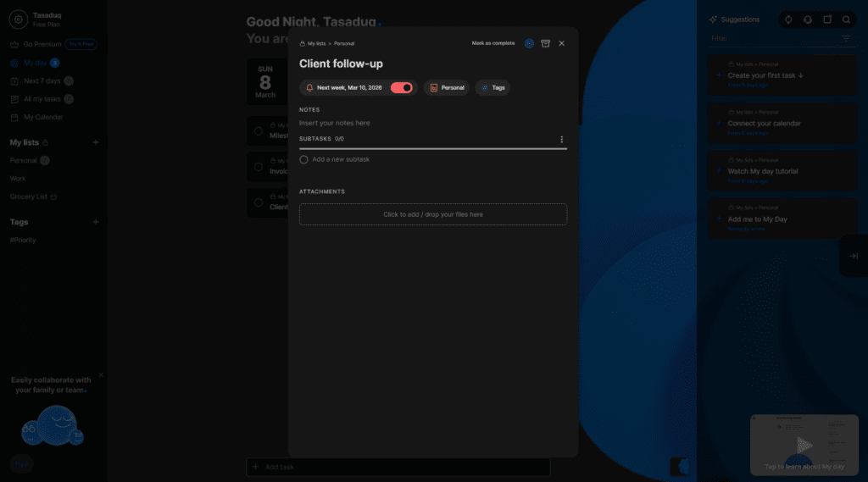Check the circle for Add a new subtask

tap(303, 159)
